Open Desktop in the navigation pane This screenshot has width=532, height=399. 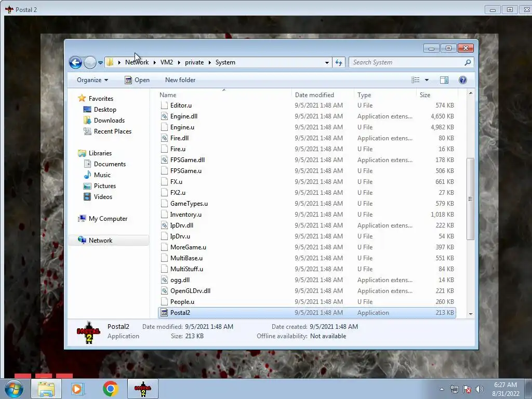[x=105, y=110]
